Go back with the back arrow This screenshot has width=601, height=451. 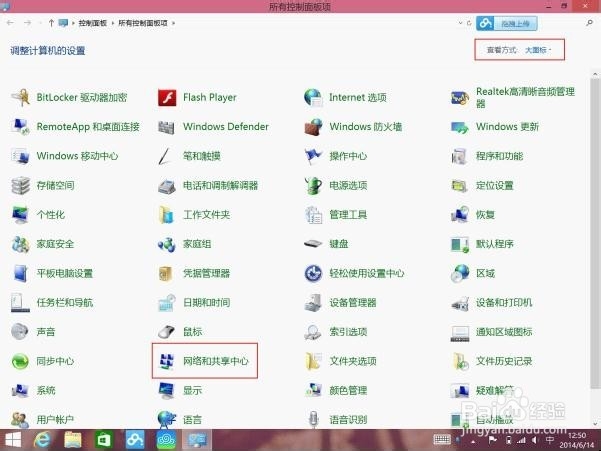[x=10, y=23]
